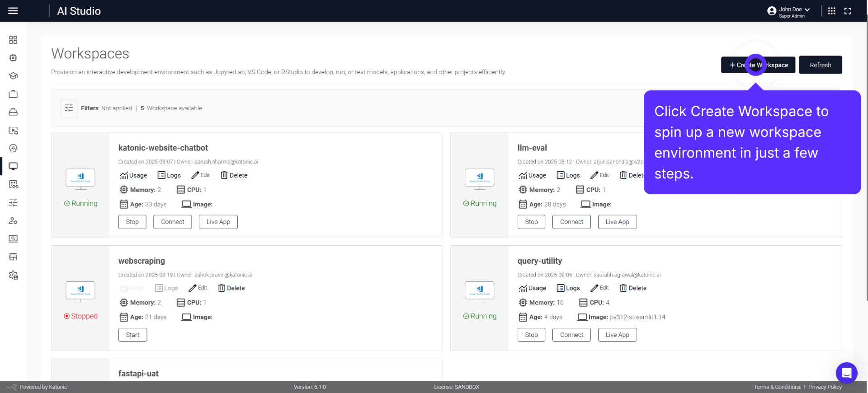Select the webscraping workspace title
The image size is (868, 393).
(142, 261)
